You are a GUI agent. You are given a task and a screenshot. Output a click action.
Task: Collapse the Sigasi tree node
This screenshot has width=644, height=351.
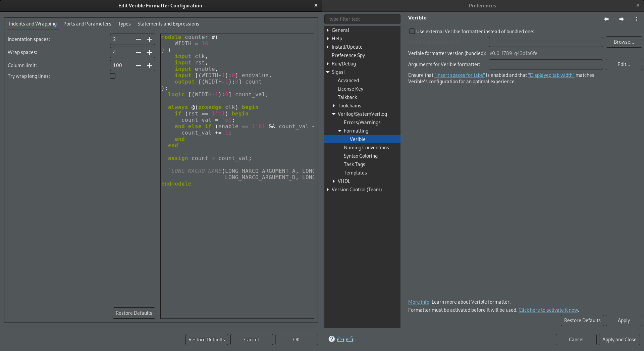(328, 72)
